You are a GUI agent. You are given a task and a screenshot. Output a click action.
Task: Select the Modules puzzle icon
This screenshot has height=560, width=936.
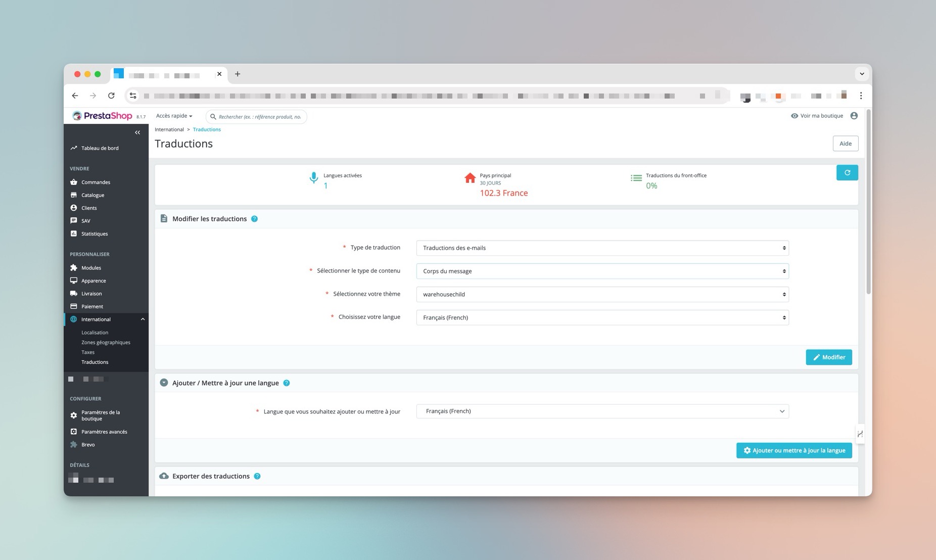point(74,267)
